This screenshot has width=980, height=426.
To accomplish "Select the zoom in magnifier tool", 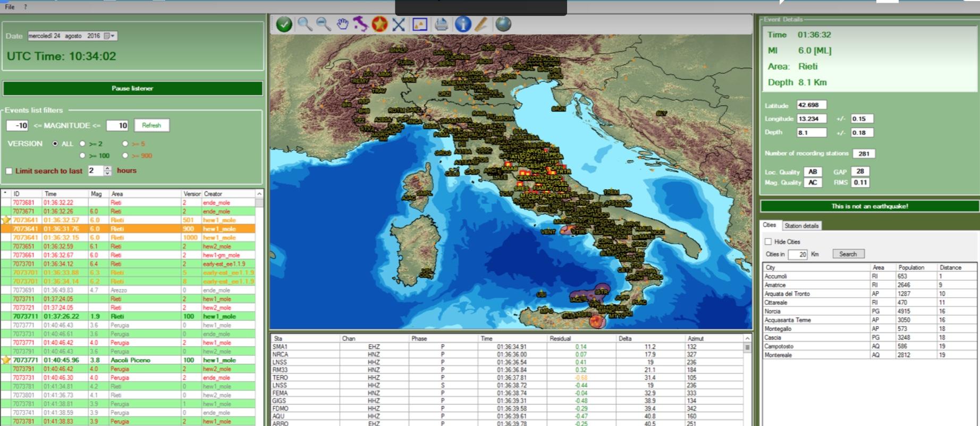I will [x=305, y=24].
